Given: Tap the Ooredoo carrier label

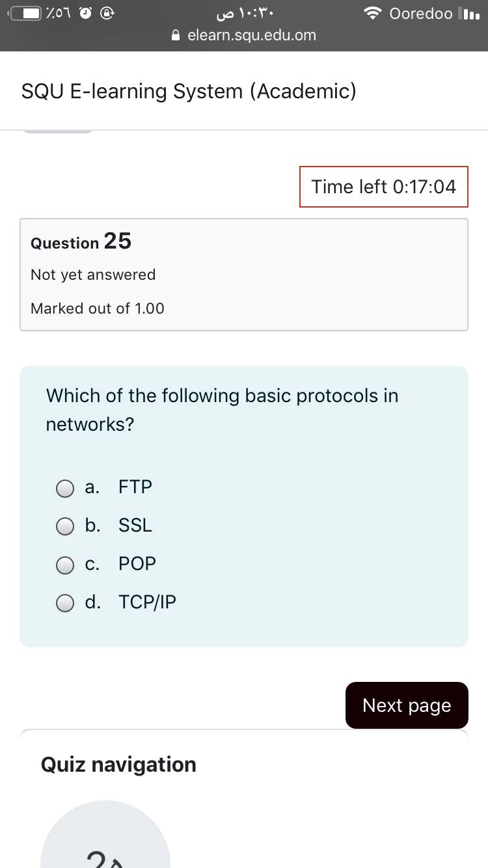Looking at the screenshot, I should tap(421, 13).
